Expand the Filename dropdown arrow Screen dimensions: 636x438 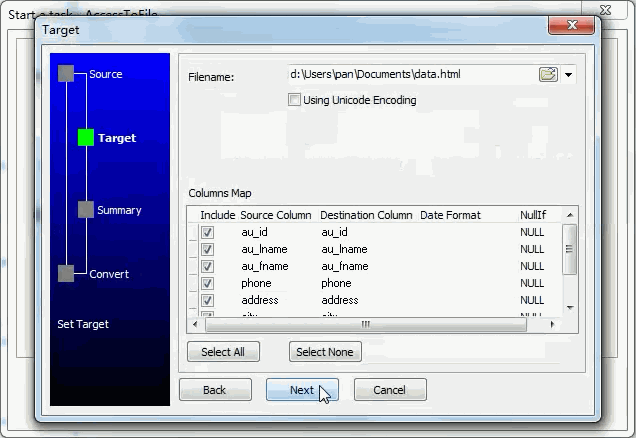point(568,75)
